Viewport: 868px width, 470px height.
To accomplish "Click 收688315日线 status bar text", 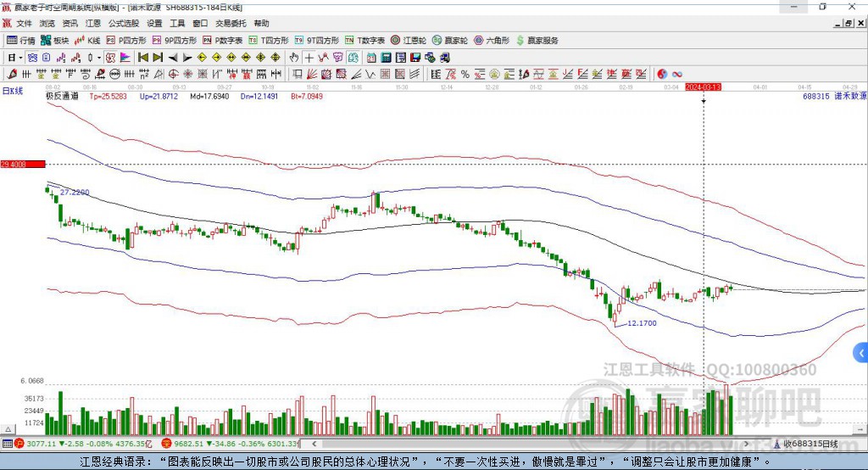I will tap(811, 444).
